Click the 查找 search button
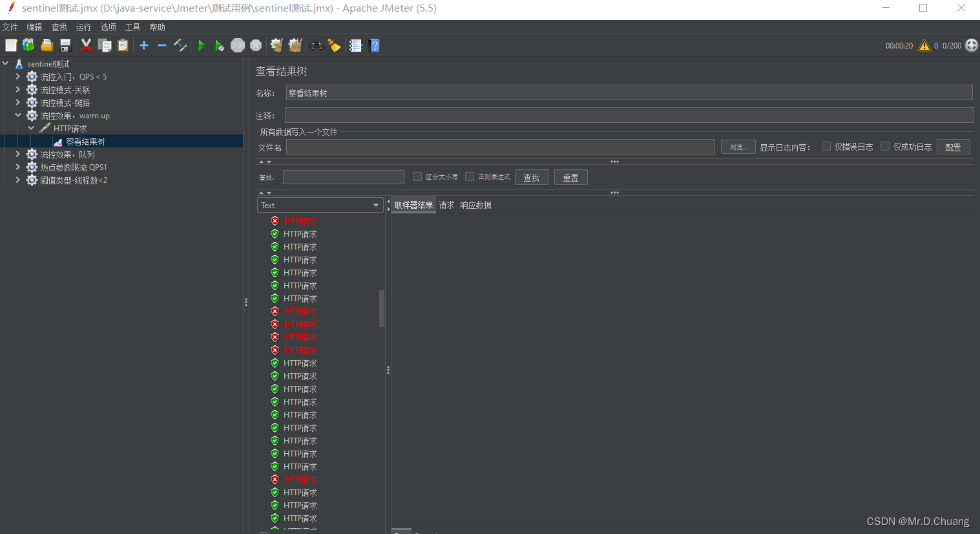Viewport: 980px width, 534px height. pyautogui.click(x=532, y=177)
